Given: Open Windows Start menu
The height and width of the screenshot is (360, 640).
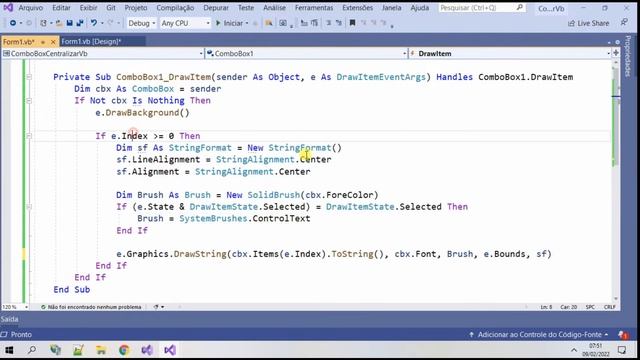Looking at the screenshot, I should pyautogui.click(x=9, y=350).
